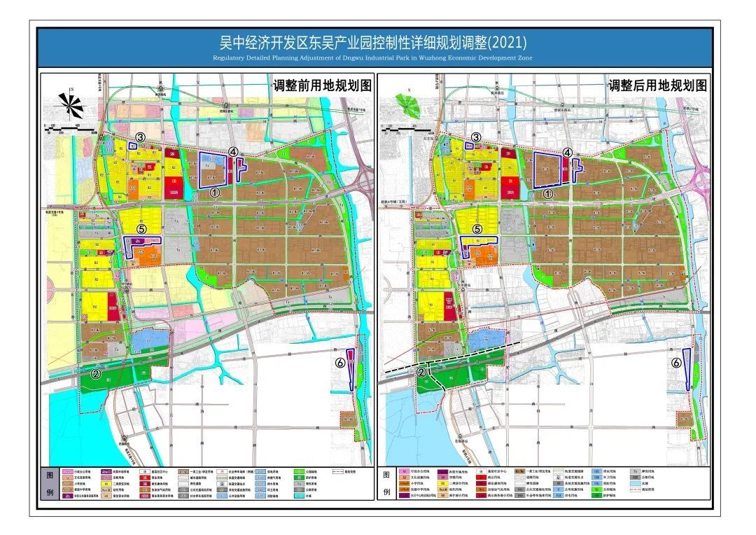This screenshot has height=535, width=756.
Task: Click circled marker 5 on the right map
Action: [x=477, y=228]
